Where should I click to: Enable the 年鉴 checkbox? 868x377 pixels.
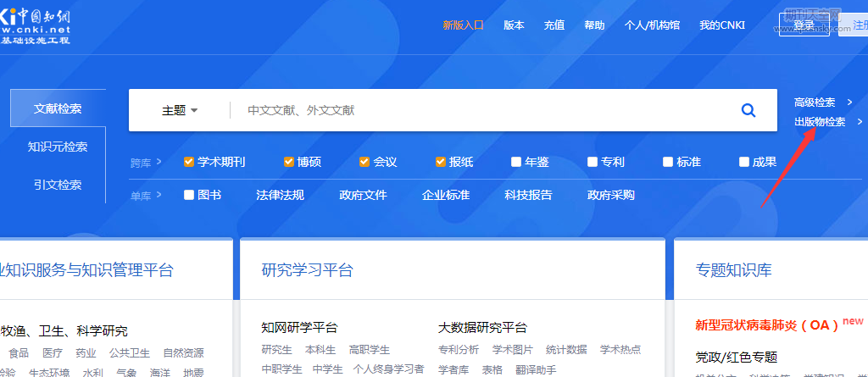(x=516, y=162)
